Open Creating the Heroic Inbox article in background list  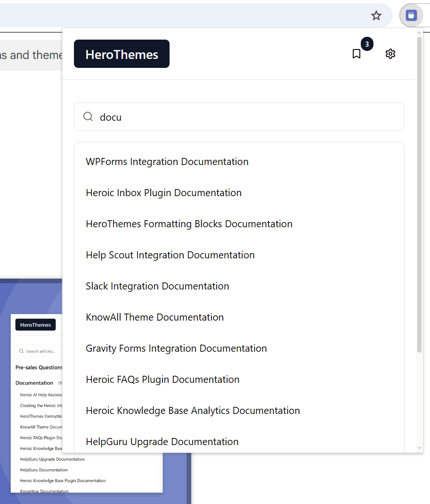click(x=41, y=405)
